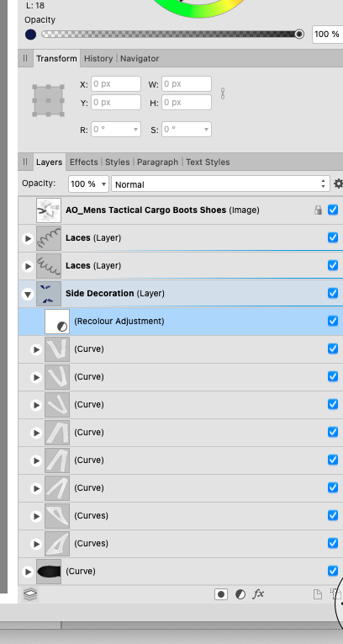Open Layer Effects fx icon
This screenshot has height=644, width=343.
[258, 593]
